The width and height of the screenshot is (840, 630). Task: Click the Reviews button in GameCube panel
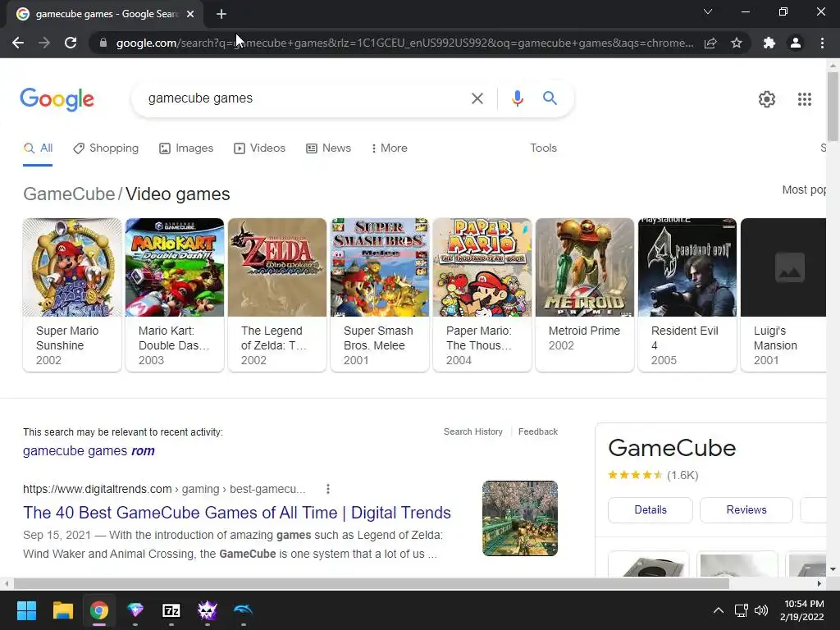(746, 510)
